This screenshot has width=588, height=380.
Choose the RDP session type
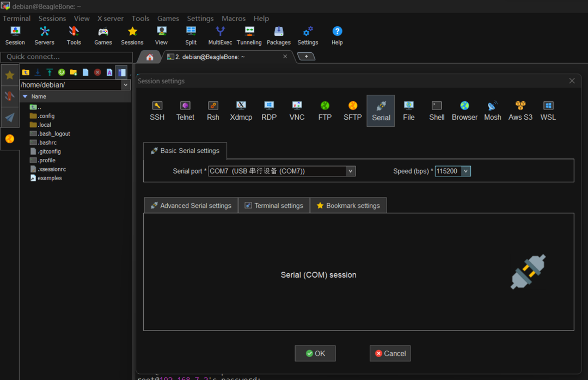coord(269,111)
